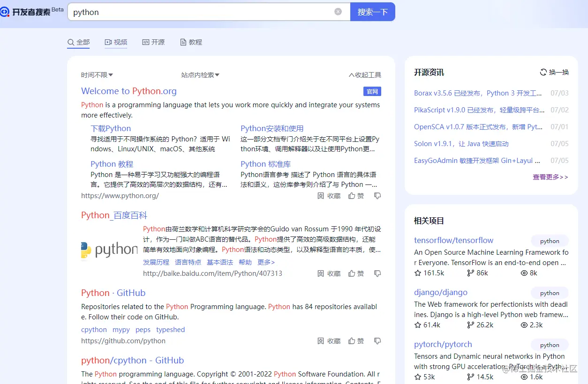
Task: Open the Python安装和使用 sublink
Action: click(272, 128)
